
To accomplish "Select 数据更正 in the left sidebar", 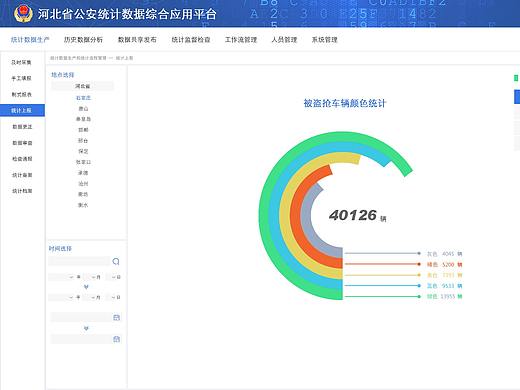I will 22,127.
